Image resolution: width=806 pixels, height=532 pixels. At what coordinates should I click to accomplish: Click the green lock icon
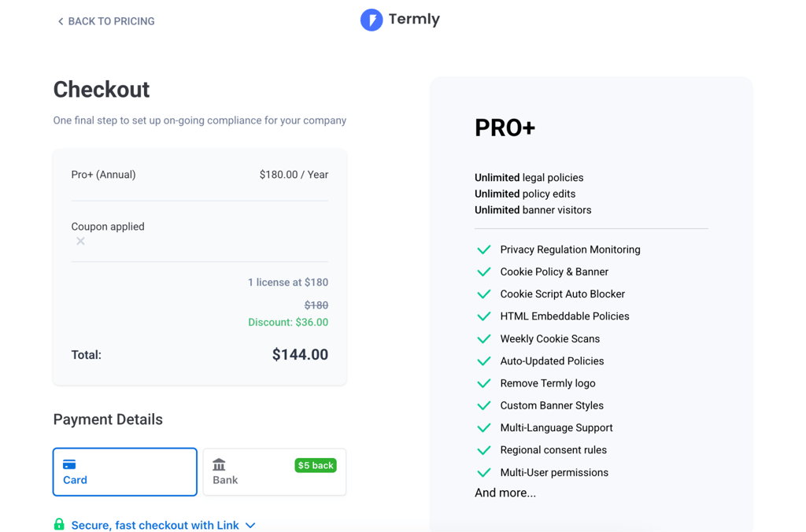point(59,524)
